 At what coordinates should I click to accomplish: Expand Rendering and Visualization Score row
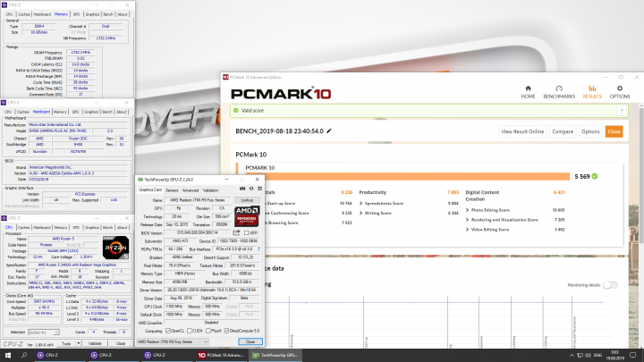click(x=467, y=220)
